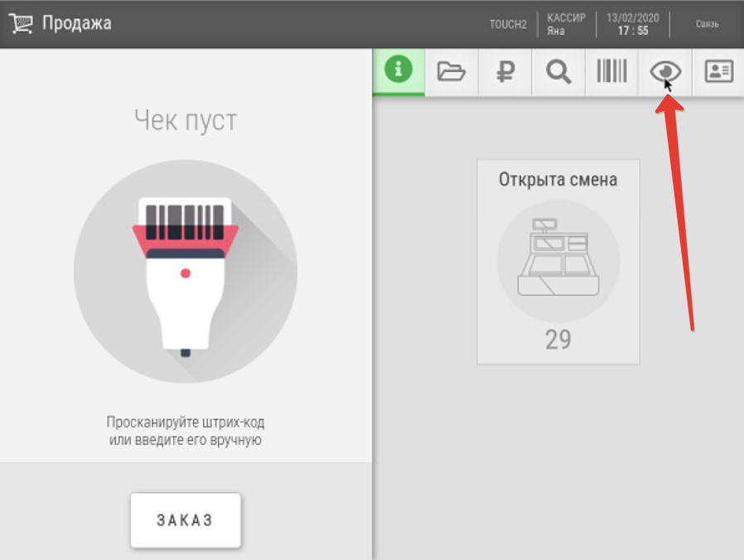
Task: Click the cash register illustration
Action: 558,261
